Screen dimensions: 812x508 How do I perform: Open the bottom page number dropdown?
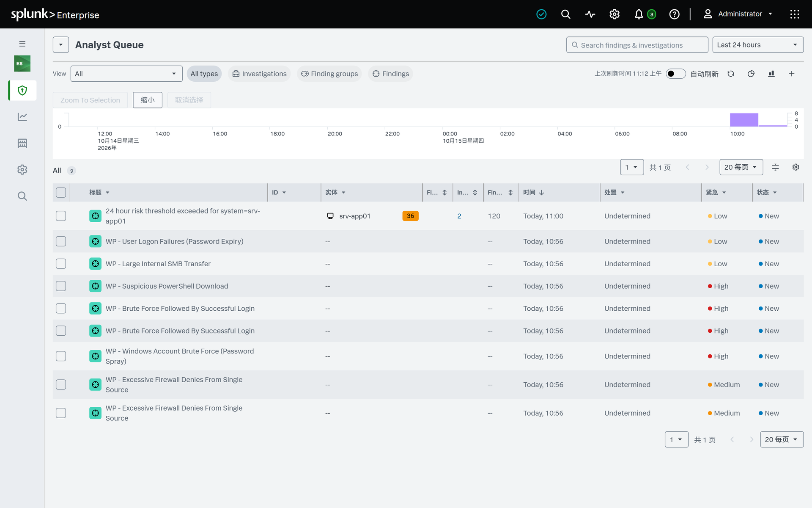677,439
